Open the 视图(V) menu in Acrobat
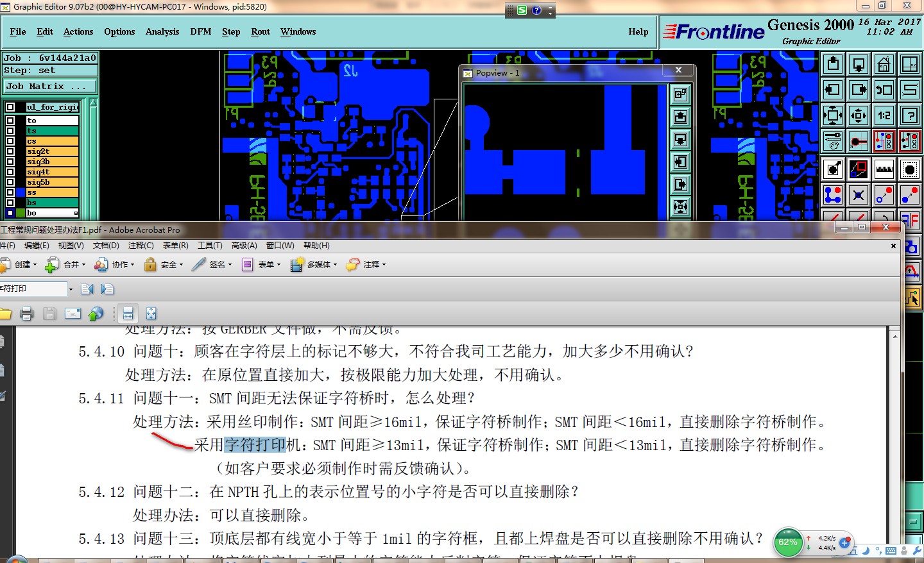The image size is (924, 563). 71,246
